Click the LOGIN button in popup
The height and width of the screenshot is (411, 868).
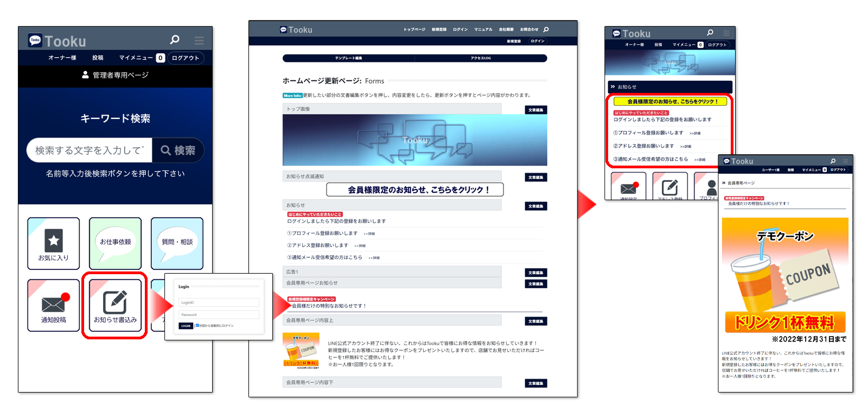click(x=186, y=326)
